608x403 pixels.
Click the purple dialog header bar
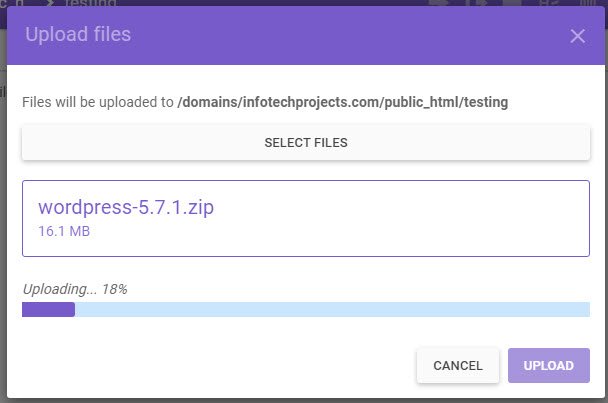click(x=306, y=35)
